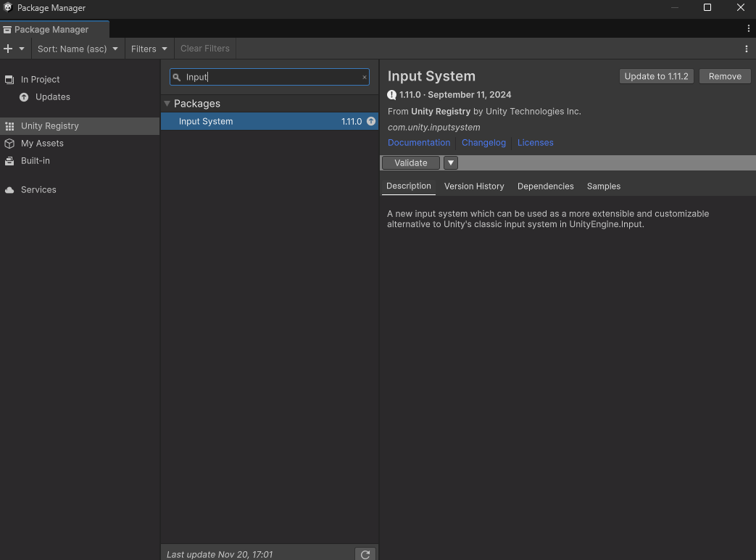756x560 pixels.
Task: Select the Package Manager window tab
Action: coord(54,30)
